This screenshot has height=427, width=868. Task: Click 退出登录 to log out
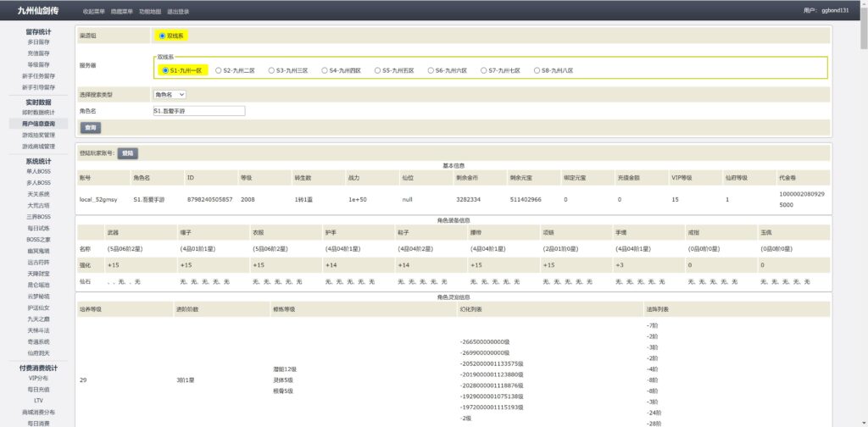[178, 12]
